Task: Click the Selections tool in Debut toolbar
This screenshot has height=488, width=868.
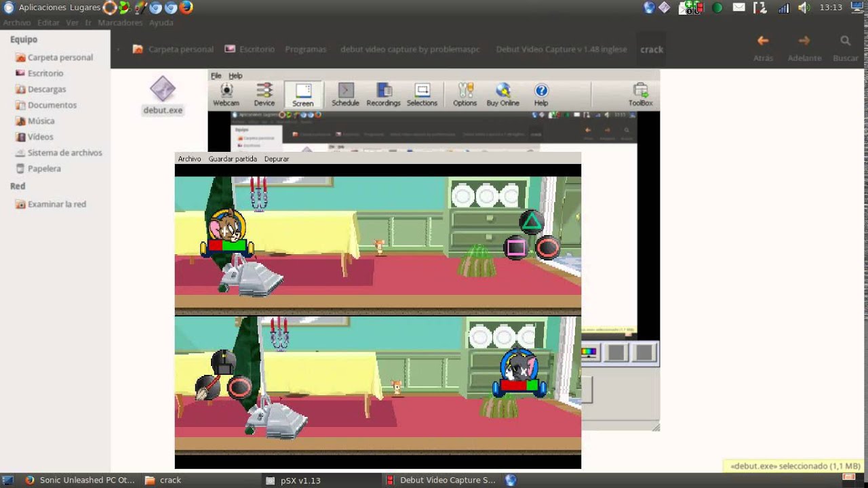Action: [x=422, y=95]
